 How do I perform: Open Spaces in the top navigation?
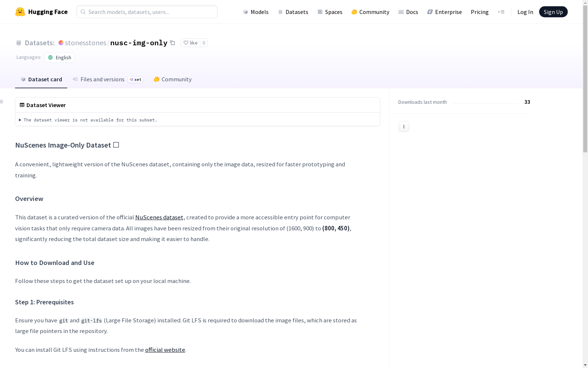coord(330,12)
